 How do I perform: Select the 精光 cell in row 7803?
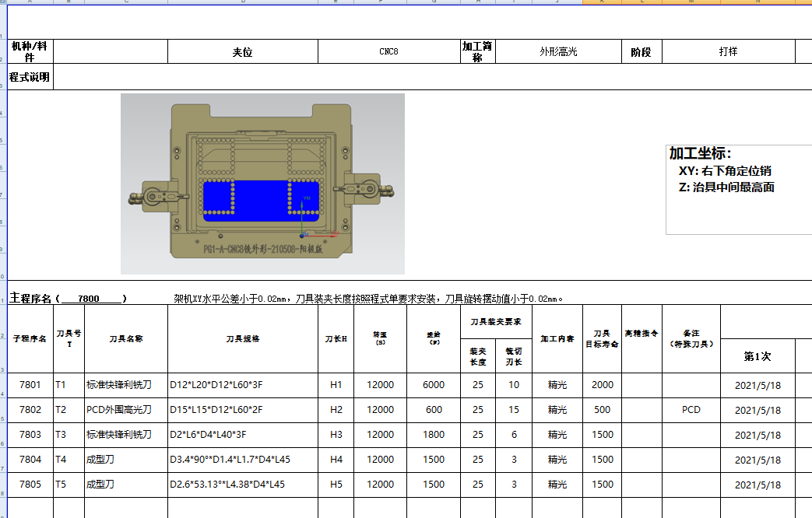(x=557, y=435)
